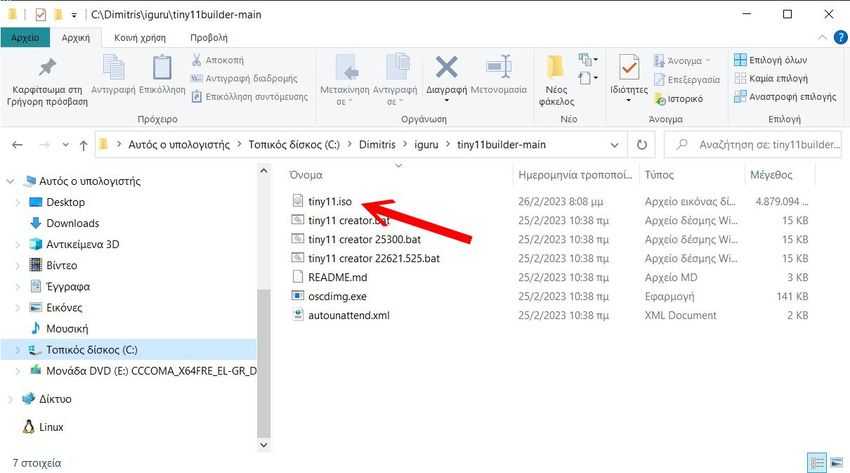Collapse the ribbon with the chevron
The image size is (850, 473).
pyautogui.click(x=822, y=37)
